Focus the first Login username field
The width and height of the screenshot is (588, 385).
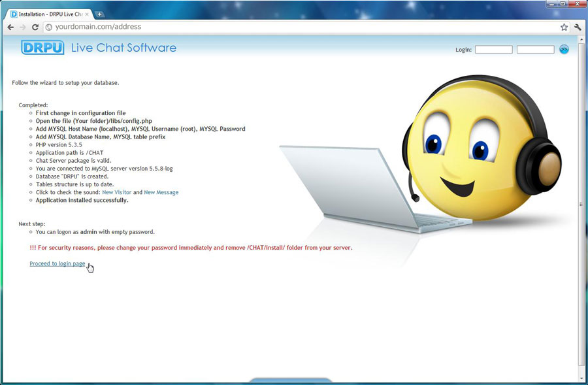tap(493, 50)
